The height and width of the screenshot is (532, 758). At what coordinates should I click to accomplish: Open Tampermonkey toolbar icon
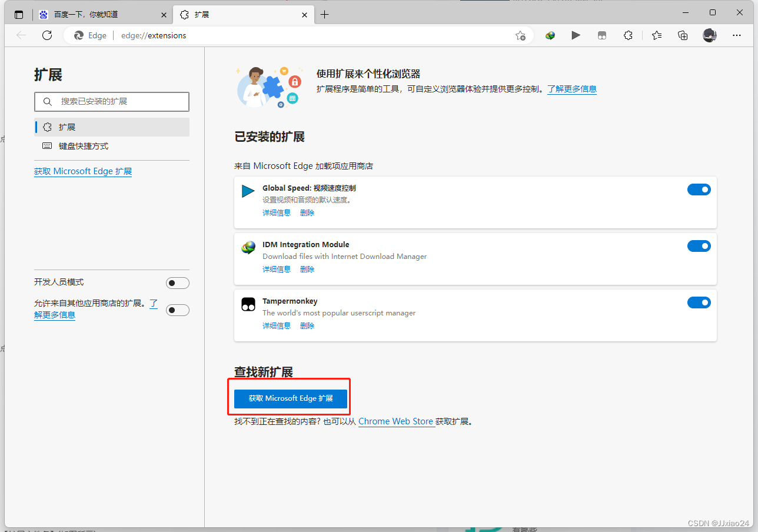pyautogui.click(x=601, y=35)
